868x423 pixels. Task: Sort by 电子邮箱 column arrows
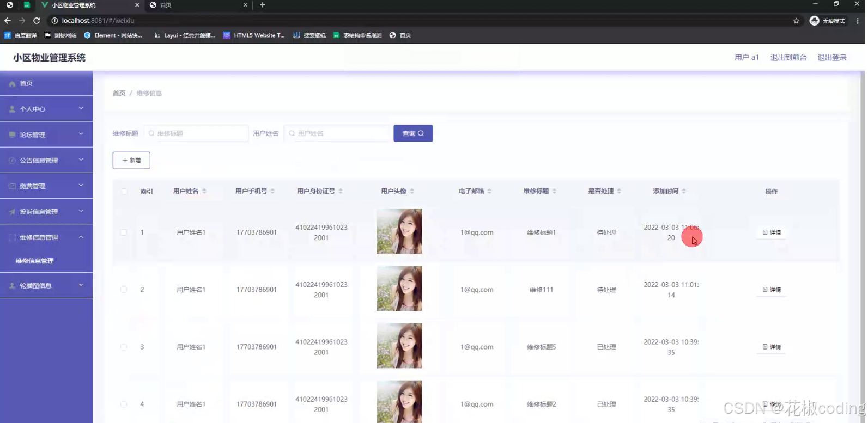pyautogui.click(x=489, y=191)
